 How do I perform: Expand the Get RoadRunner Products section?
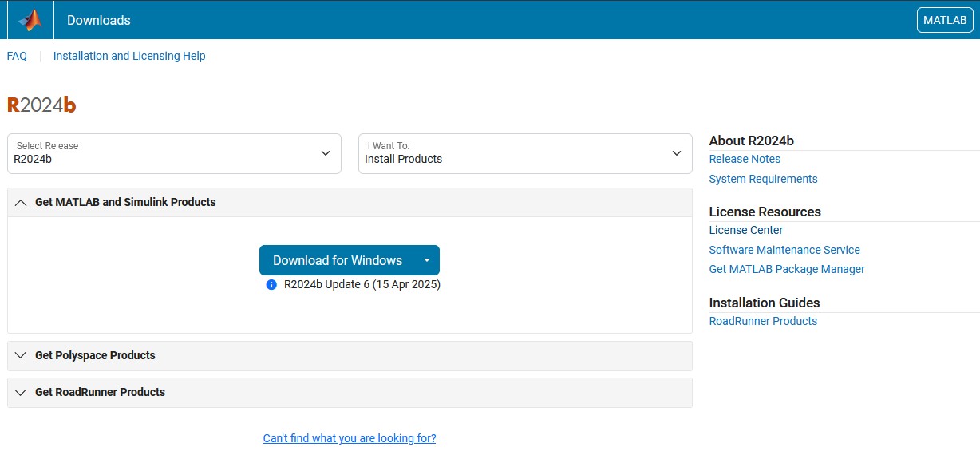pos(100,393)
